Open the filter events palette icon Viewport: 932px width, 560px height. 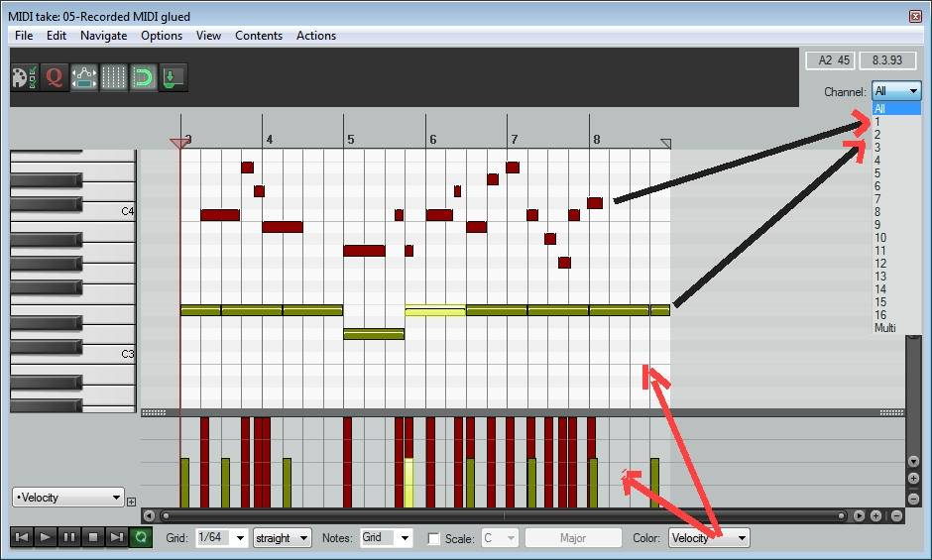(x=25, y=77)
